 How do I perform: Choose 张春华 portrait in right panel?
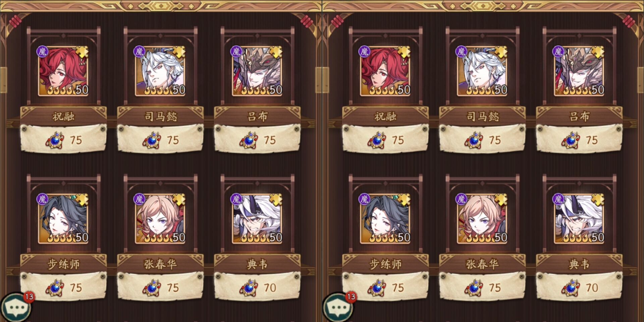click(482, 219)
